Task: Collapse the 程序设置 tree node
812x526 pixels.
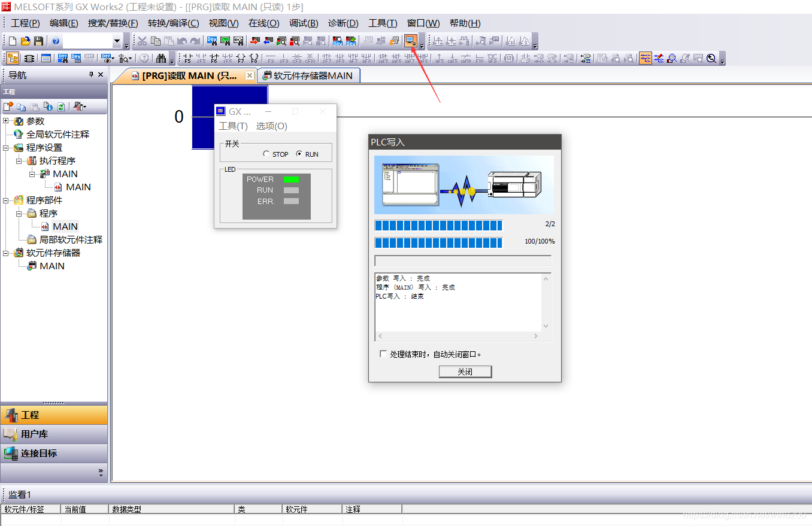Action: click(x=6, y=147)
